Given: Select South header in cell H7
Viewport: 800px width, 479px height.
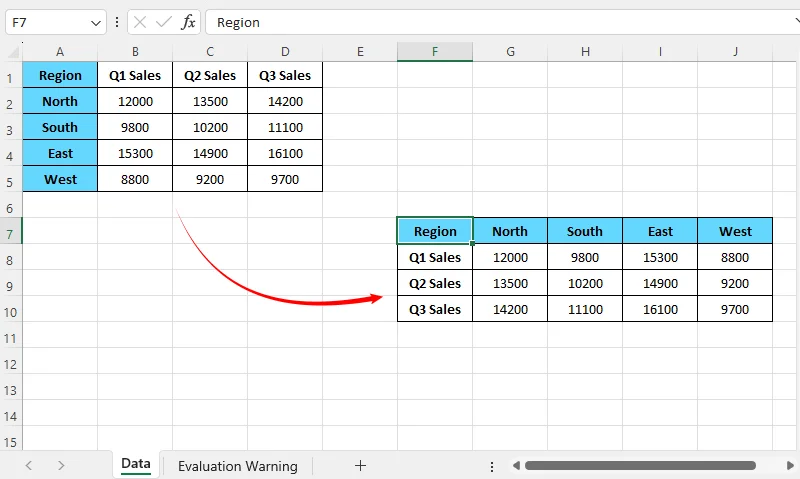Looking at the screenshot, I should pos(585,231).
